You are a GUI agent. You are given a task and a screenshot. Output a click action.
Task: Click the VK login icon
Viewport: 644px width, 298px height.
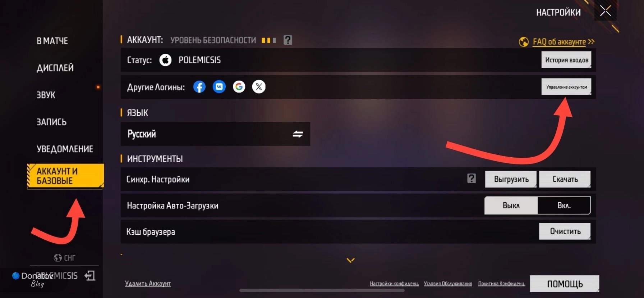click(x=219, y=87)
